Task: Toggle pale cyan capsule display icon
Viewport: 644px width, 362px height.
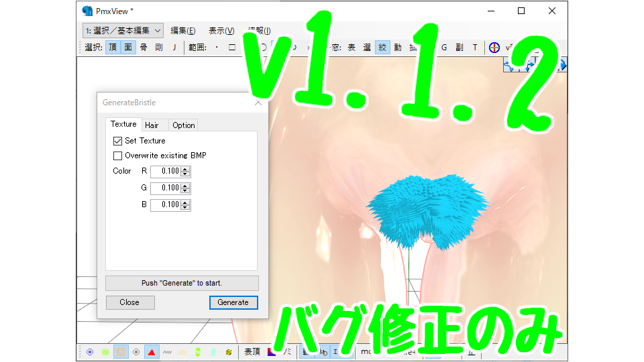Action: tap(213, 352)
